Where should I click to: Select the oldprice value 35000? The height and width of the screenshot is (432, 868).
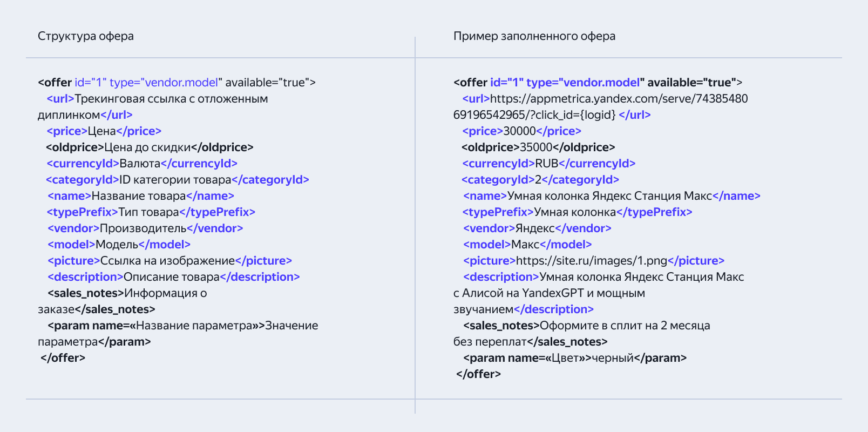[536, 147]
